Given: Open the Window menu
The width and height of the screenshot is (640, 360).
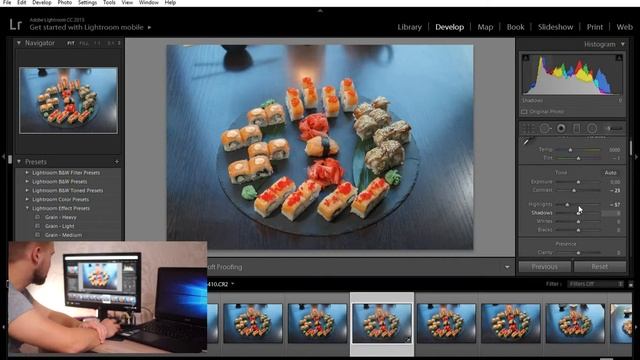Looking at the screenshot, I should point(149,2).
